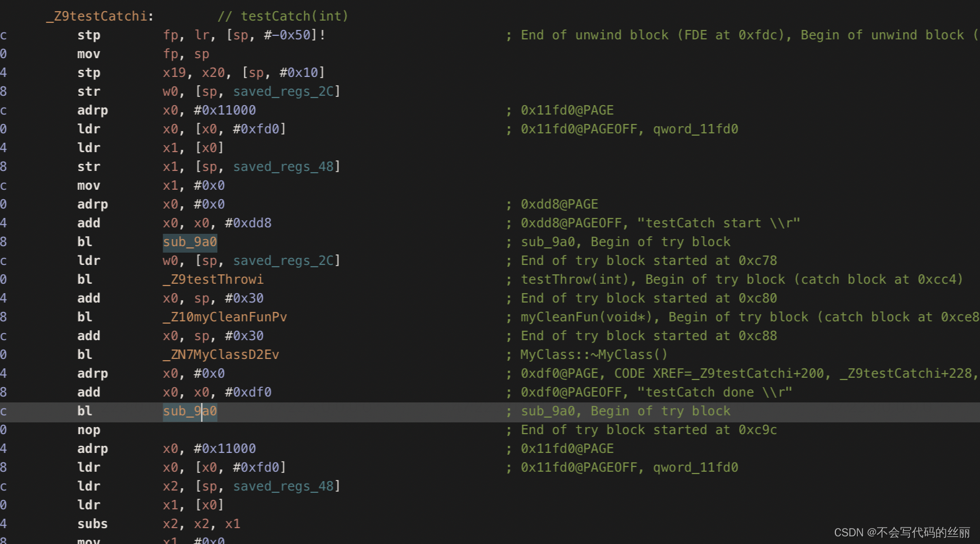Click operand x19, x20, [sp, #0x10]
The height and width of the screenshot is (544, 980).
(x=244, y=73)
